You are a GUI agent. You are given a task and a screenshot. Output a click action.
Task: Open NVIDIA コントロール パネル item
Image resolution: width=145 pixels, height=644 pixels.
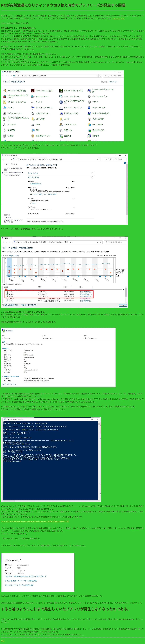pyautogui.click(x=71, y=91)
